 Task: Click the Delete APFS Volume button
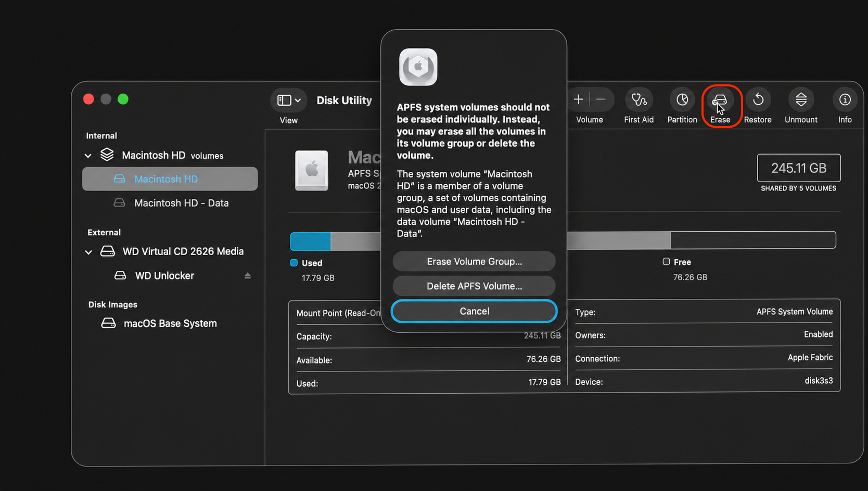(x=474, y=286)
